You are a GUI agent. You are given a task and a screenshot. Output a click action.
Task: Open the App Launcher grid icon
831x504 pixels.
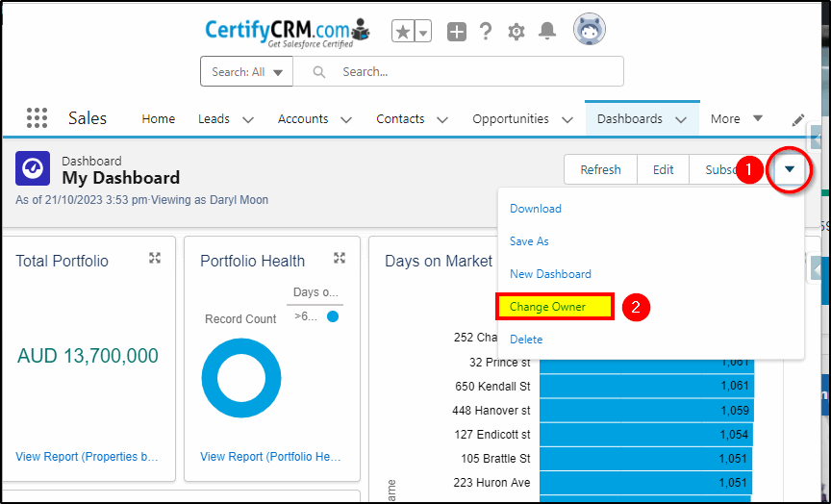tap(37, 118)
